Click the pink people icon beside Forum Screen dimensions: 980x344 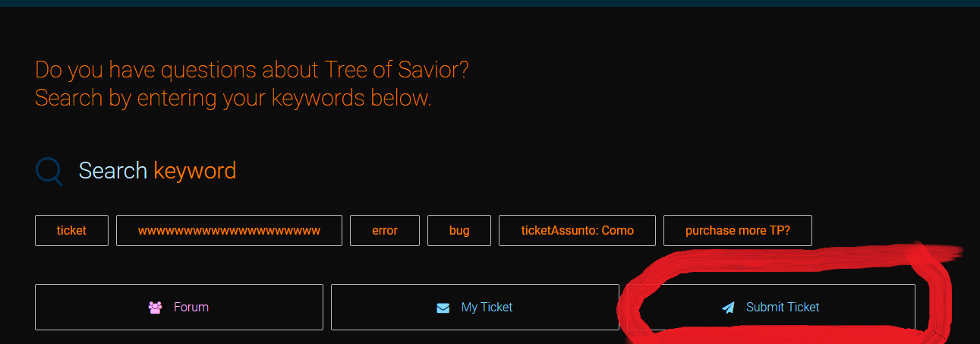(x=156, y=308)
